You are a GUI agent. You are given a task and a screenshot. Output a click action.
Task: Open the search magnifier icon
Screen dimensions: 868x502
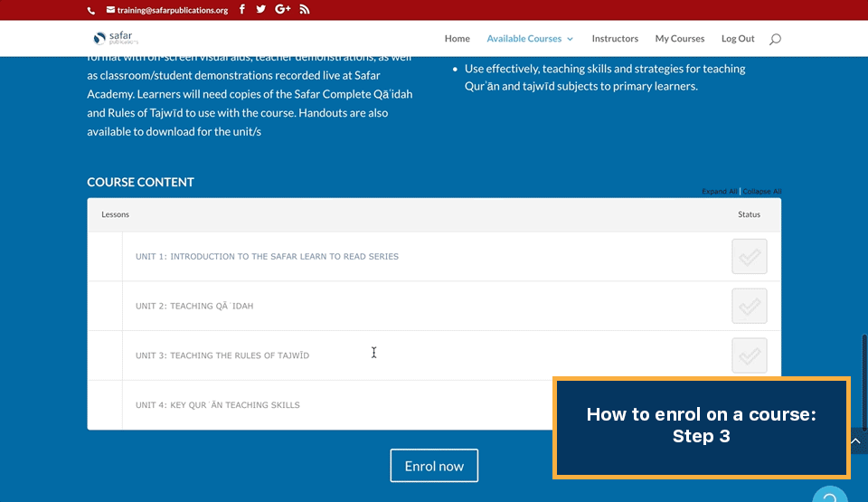coord(775,39)
